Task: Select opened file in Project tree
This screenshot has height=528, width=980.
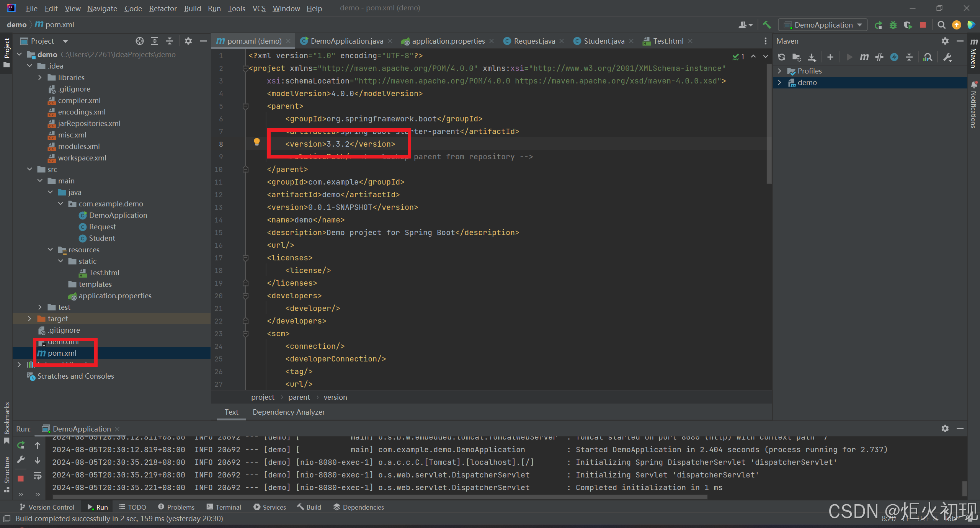Action: (x=139, y=41)
